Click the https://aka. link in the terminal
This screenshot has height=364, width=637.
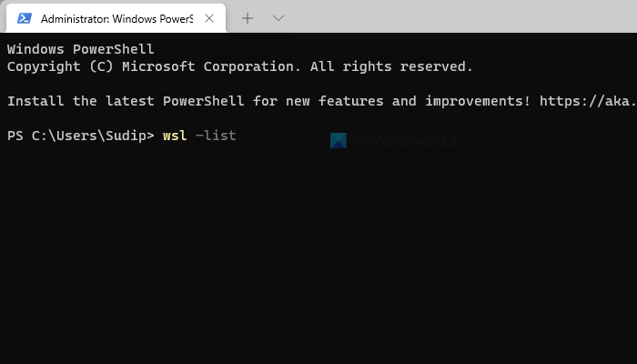(x=588, y=101)
